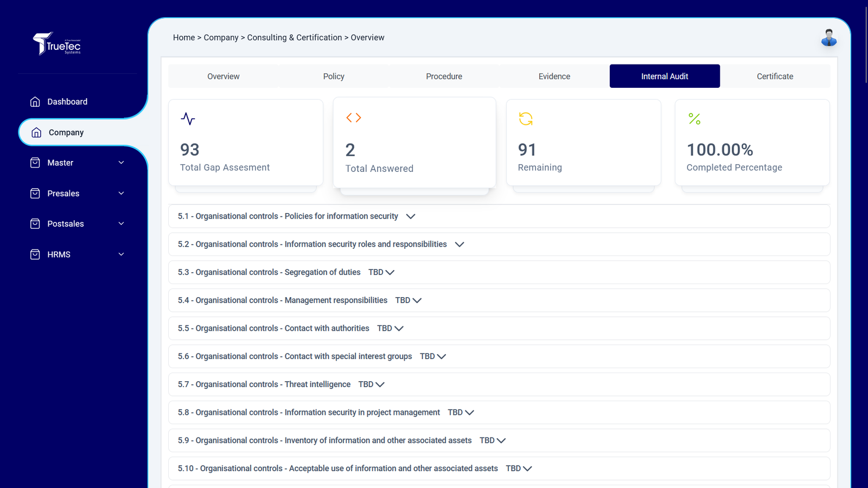868x488 pixels.
Task: Go to Dashboard in sidebar
Action: coord(67,102)
